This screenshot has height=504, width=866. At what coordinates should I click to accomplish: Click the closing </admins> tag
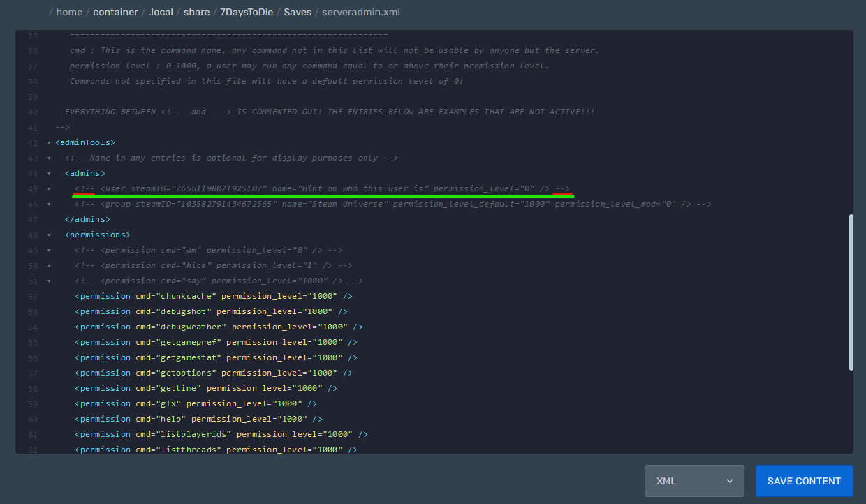point(87,219)
